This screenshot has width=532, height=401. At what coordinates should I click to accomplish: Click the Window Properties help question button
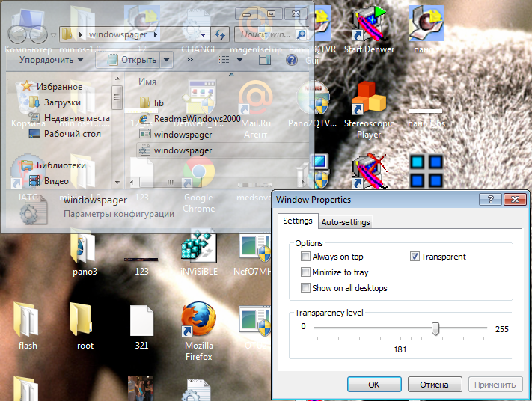tap(490, 200)
